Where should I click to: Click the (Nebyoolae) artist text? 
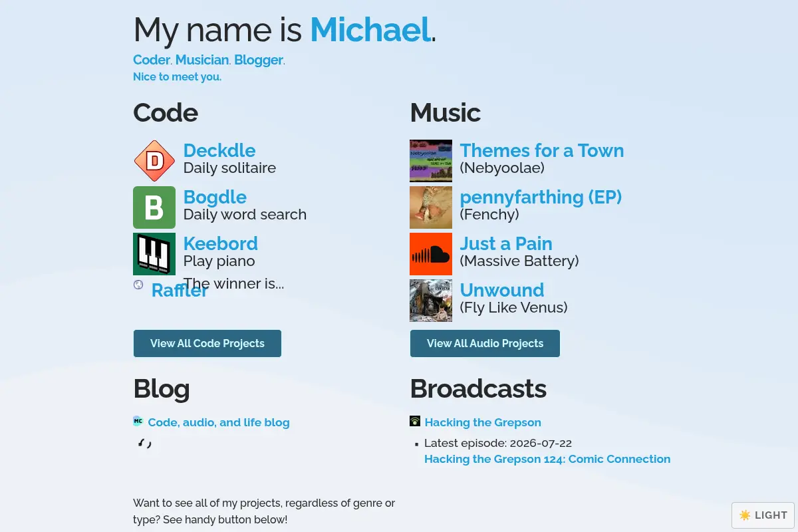[x=502, y=168]
